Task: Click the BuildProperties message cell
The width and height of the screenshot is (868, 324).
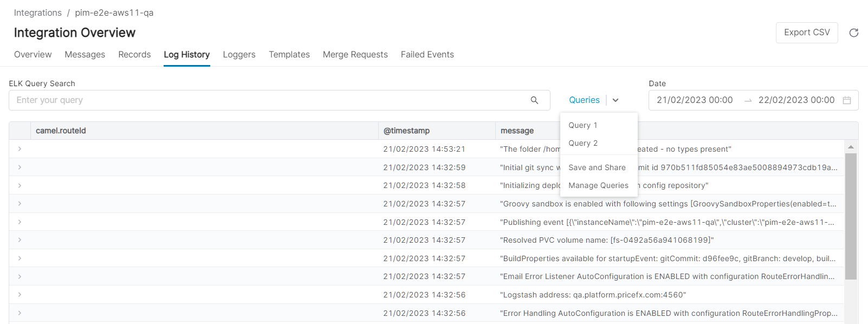Action: [x=668, y=258]
